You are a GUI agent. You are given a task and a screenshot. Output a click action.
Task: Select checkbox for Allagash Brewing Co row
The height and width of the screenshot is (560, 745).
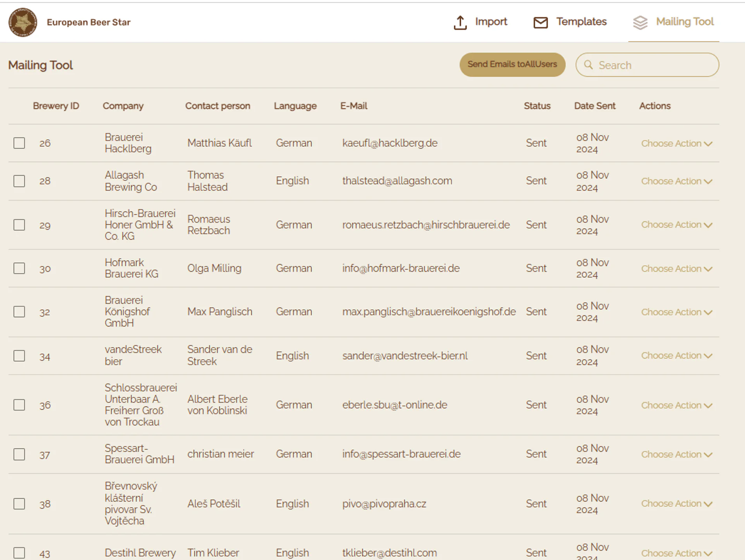point(19,181)
